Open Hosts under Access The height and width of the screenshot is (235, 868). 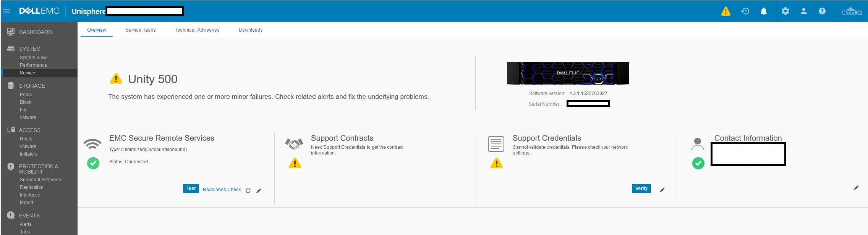(x=26, y=139)
